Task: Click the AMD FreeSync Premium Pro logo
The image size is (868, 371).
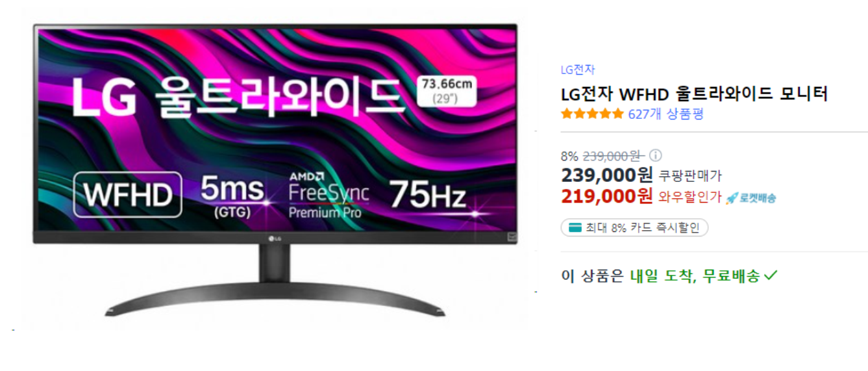Action: [x=329, y=194]
